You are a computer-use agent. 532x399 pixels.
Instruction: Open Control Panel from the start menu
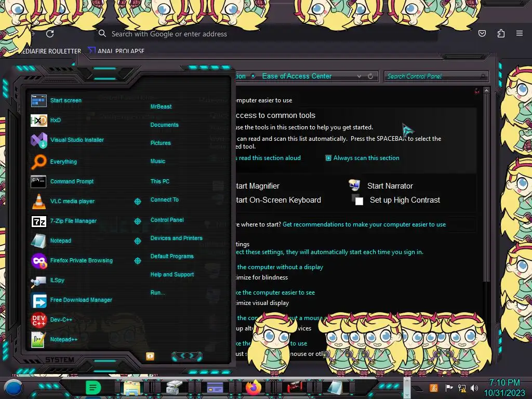(x=167, y=220)
